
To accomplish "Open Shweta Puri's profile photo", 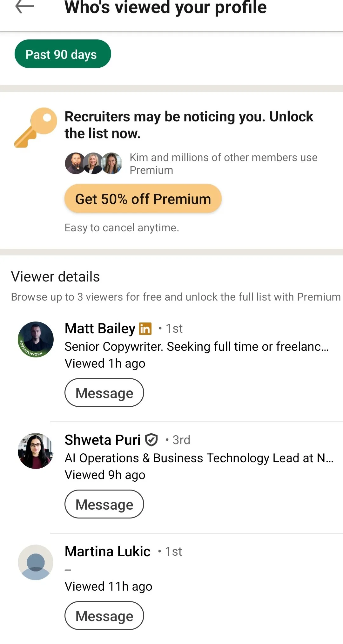I will pyautogui.click(x=36, y=451).
